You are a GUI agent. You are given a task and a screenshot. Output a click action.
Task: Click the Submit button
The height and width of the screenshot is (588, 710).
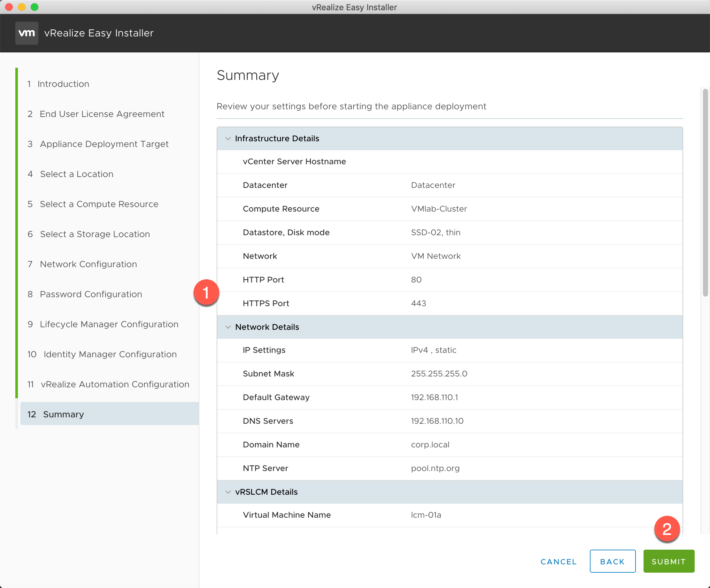pos(669,561)
